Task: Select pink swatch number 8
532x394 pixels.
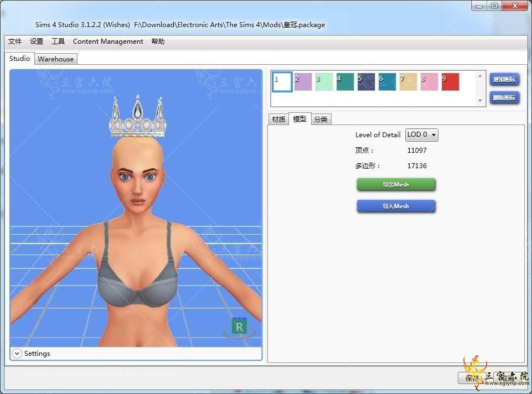Action: click(x=429, y=82)
